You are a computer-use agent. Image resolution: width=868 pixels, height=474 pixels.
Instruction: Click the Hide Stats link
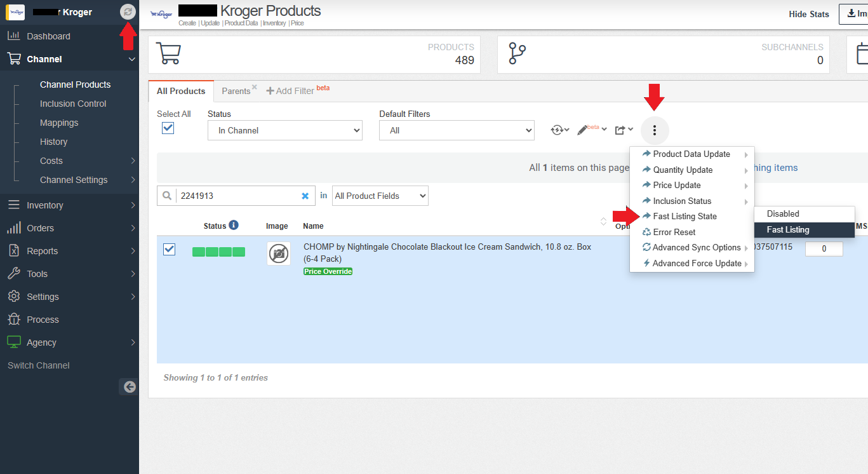[809, 14]
